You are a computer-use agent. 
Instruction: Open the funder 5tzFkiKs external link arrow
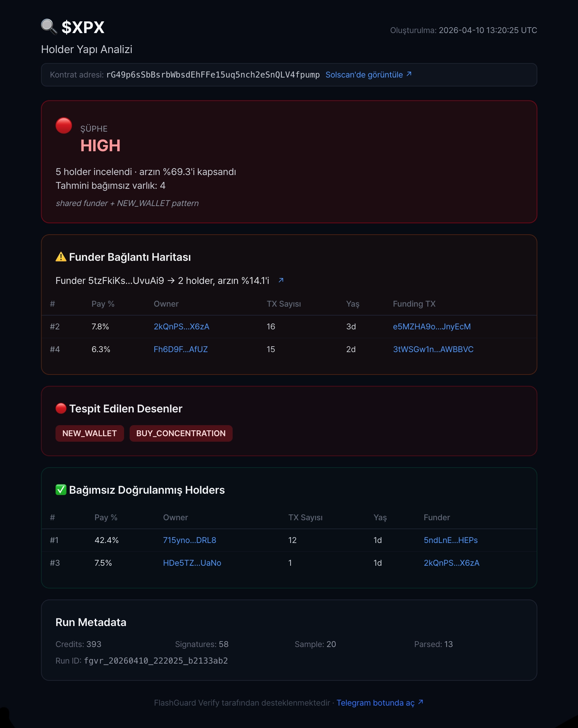tap(281, 280)
